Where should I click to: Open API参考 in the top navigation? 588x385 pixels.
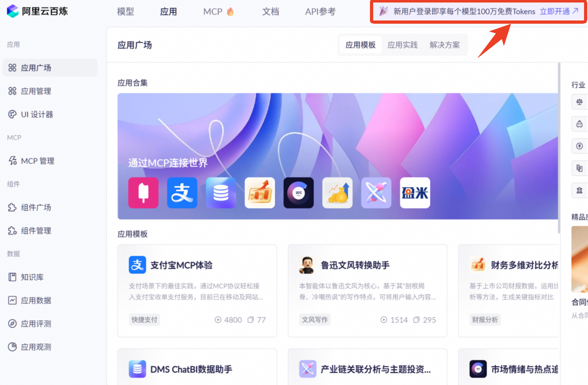pyautogui.click(x=320, y=12)
